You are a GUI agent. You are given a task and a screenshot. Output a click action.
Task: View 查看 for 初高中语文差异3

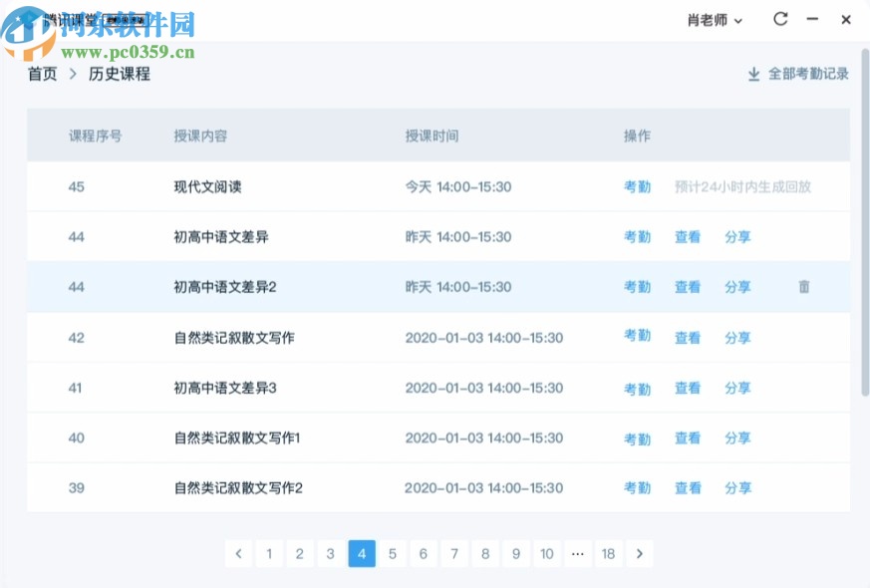coord(688,388)
